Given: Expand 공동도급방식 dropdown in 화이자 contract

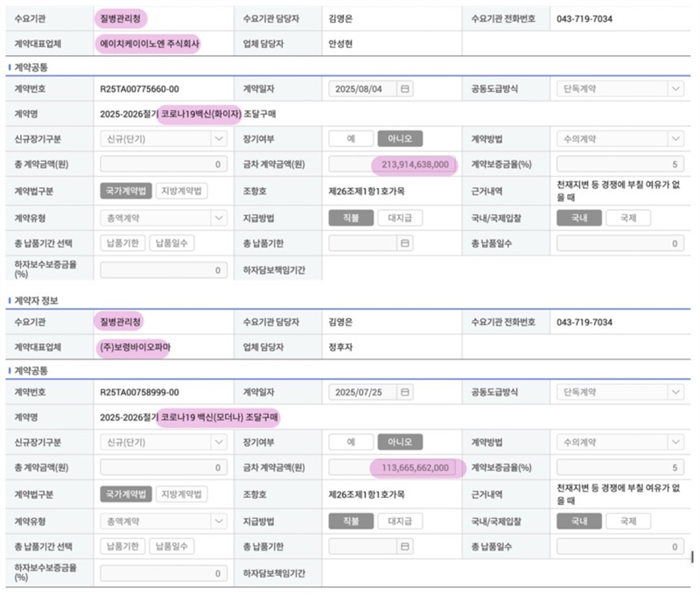Looking at the screenshot, I should click(620, 89).
